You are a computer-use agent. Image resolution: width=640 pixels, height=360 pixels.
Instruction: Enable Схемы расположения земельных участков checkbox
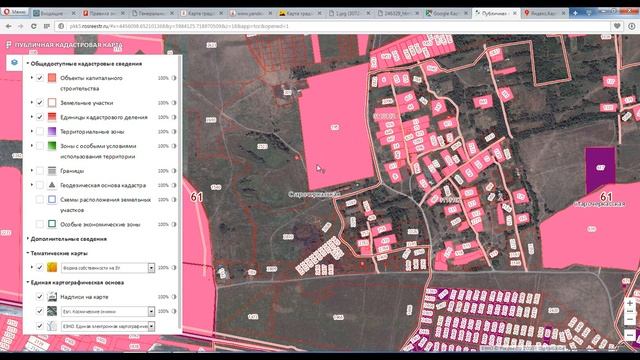[40, 200]
